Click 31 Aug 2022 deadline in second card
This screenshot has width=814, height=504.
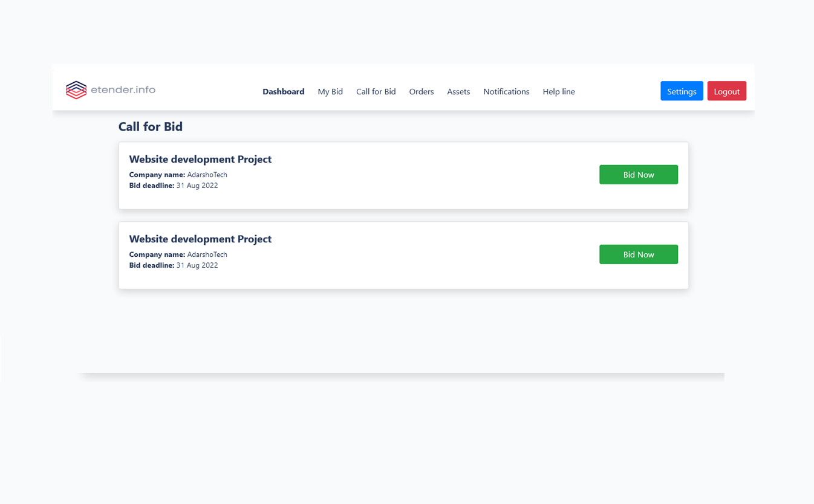click(197, 265)
